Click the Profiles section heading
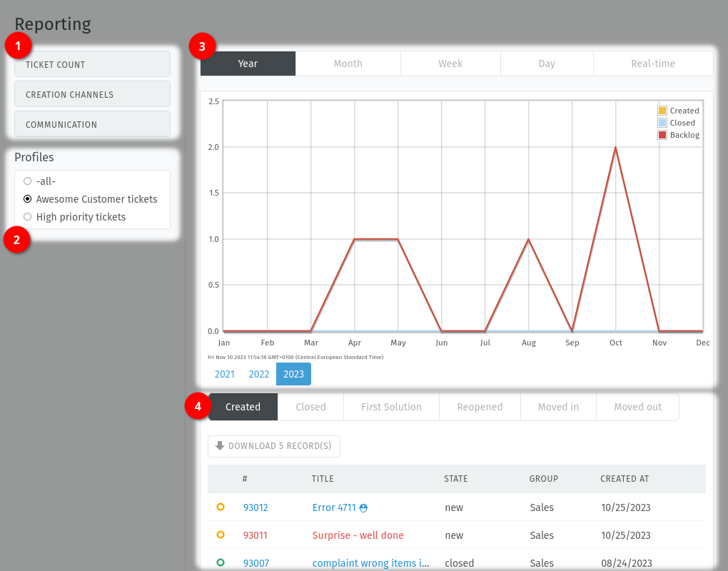Image resolution: width=728 pixels, height=571 pixels. (x=34, y=157)
